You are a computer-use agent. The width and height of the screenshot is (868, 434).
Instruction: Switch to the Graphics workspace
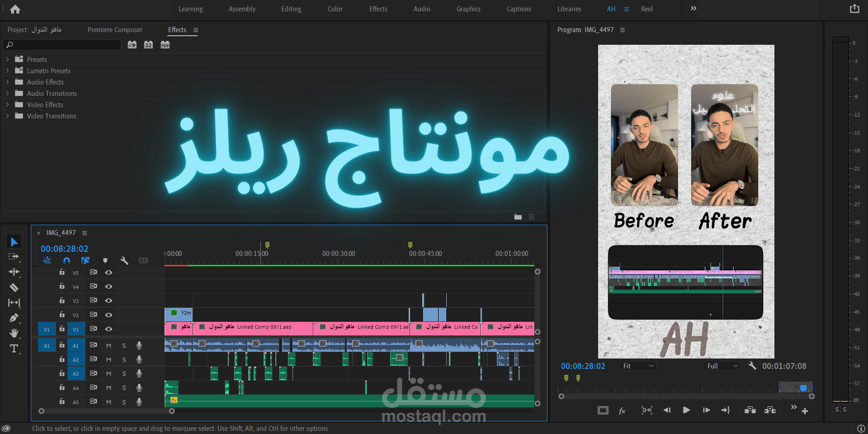(x=468, y=9)
